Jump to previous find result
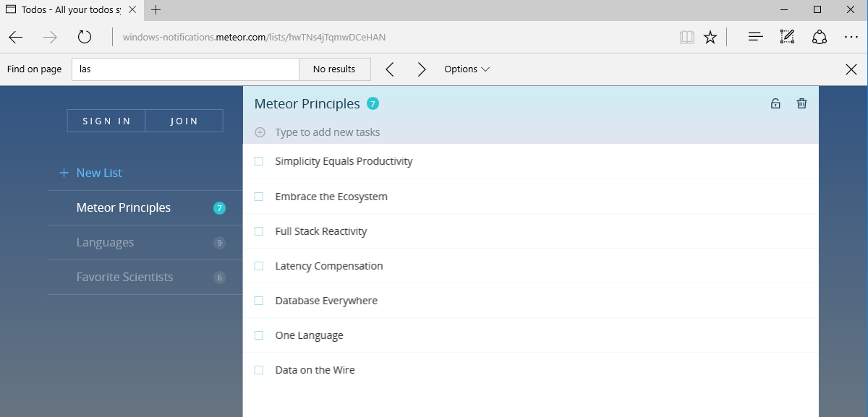 [x=390, y=69]
